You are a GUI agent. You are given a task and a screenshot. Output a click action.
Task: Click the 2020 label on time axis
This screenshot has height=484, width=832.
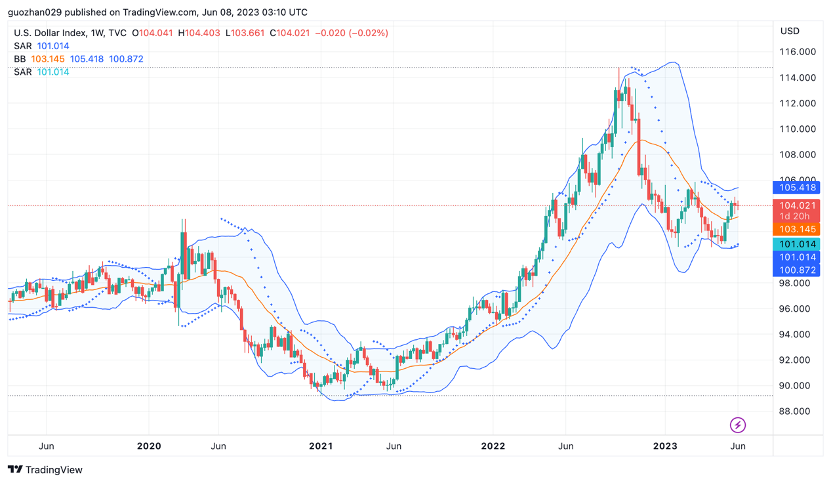click(149, 445)
